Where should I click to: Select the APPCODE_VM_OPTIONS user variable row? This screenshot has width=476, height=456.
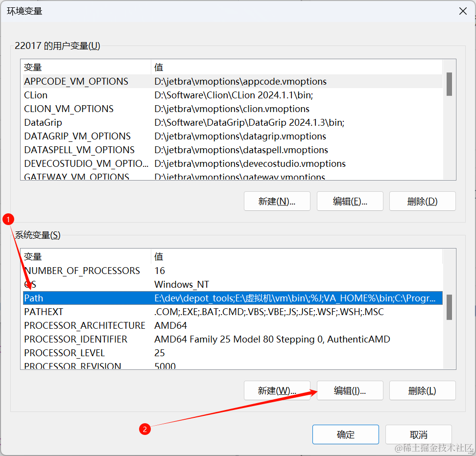pos(233,81)
